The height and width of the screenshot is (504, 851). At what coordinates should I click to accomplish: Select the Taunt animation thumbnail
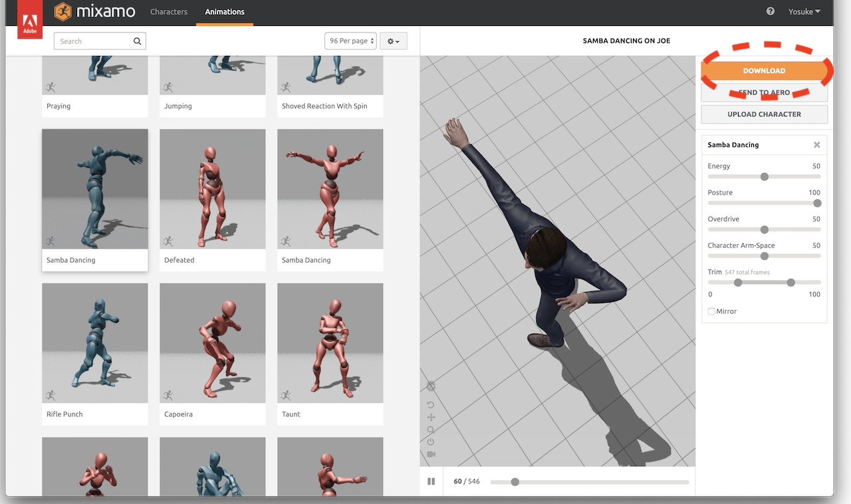pos(330,343)
